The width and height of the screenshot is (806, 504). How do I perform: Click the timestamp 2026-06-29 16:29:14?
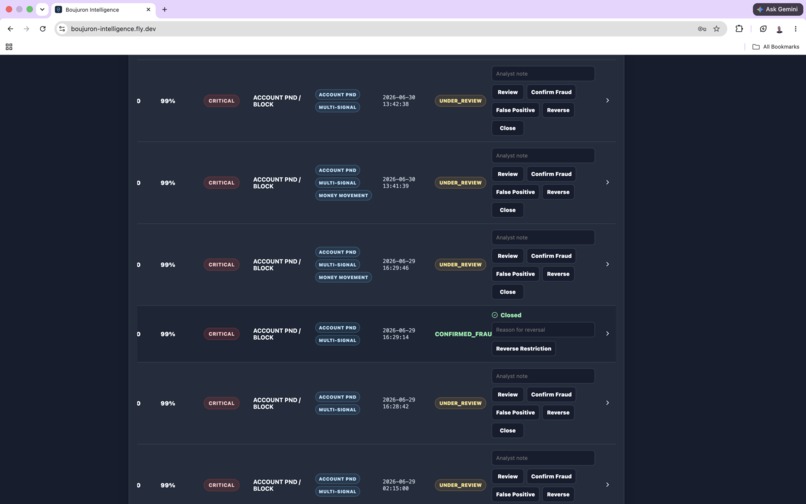398,334
